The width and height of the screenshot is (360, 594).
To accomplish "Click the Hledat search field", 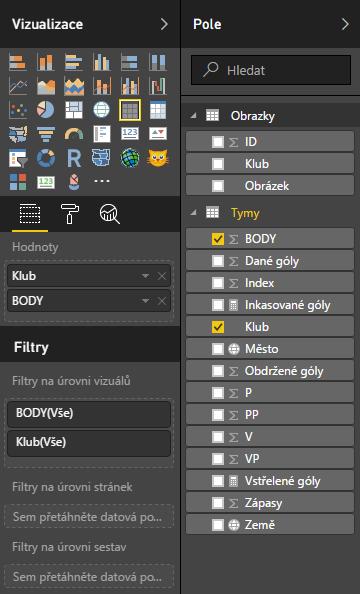I will 271,70.
